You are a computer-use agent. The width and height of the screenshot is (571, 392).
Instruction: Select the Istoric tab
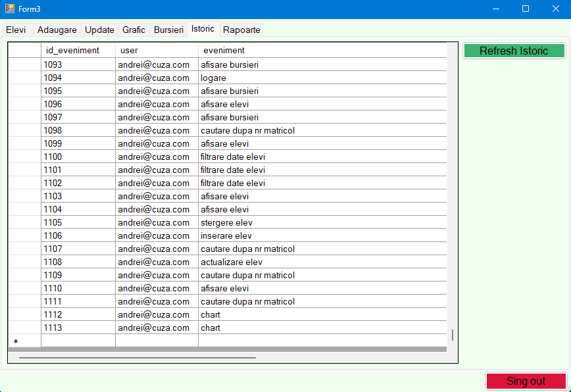pyautogui.click(x=203, y=29)
